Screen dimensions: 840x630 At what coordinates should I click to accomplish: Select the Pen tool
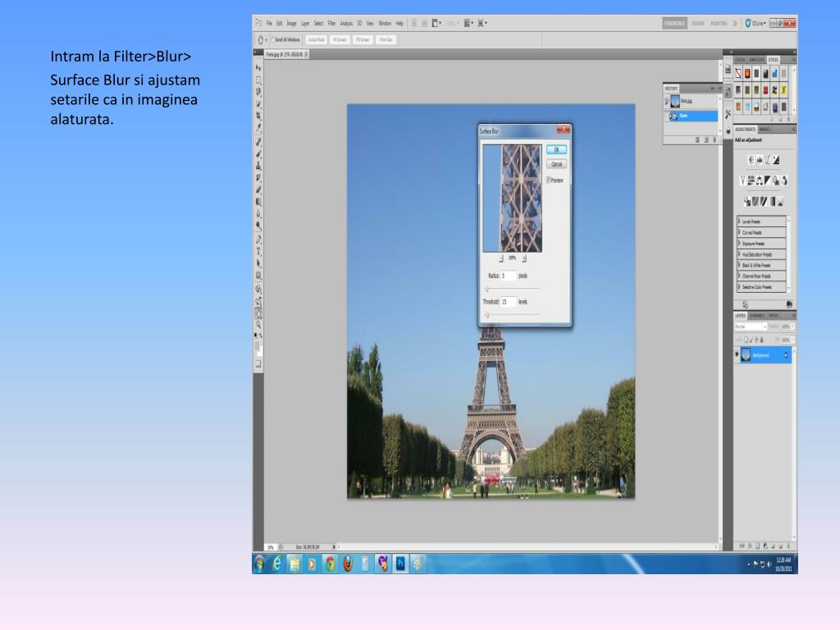pyautogui.click(x=258, y=240)
